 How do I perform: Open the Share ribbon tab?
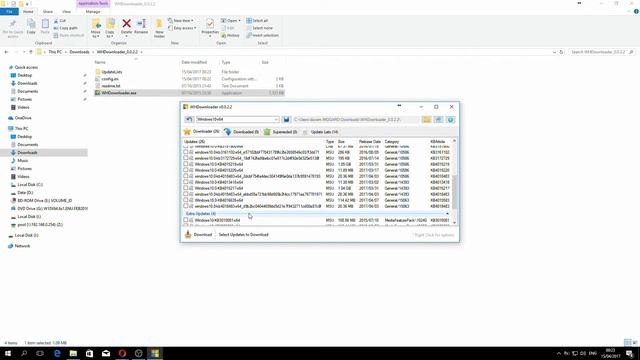[x=48, y=12]
